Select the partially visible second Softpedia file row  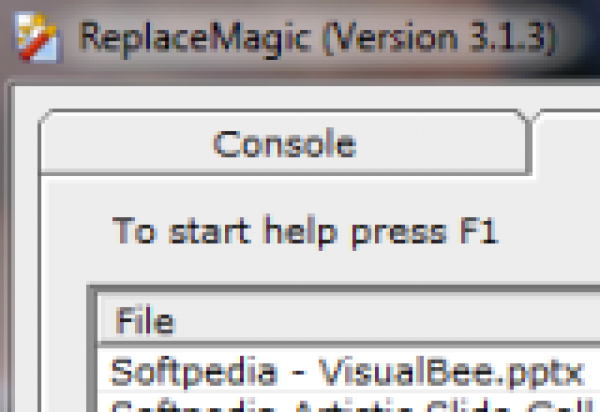click(x=346, y=405)
